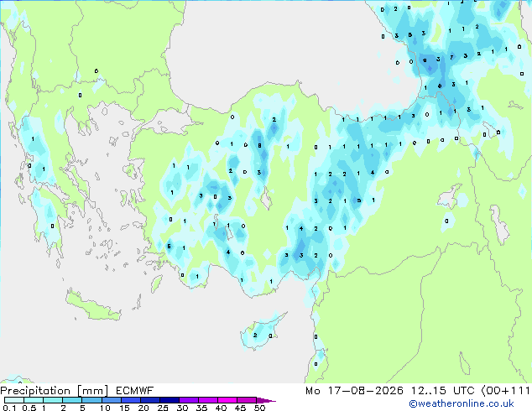Image resolution: width=532 pixels, height=411 pixels.
Task: Click the 40–45 mm magenta legend swatch
Action: 227,400
